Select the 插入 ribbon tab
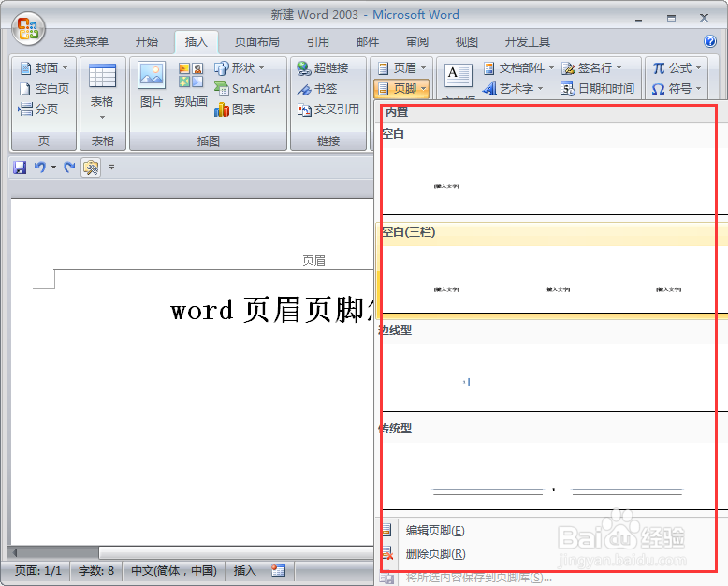Image resolution: width=728 pixels, height=586 pixels. coord(196,42)
